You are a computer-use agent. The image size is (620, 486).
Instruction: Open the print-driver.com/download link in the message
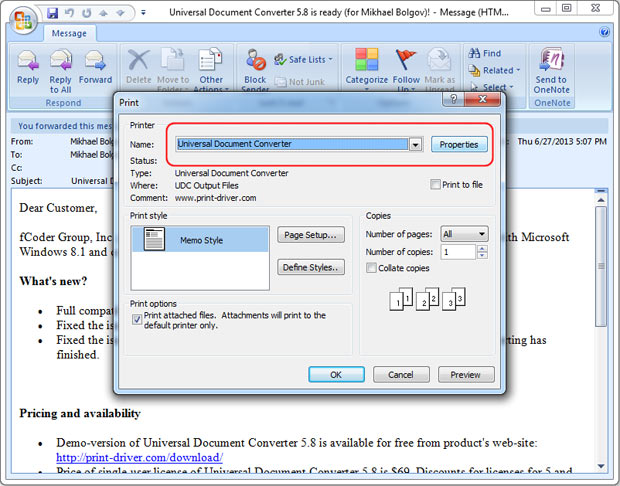point(139,458)
